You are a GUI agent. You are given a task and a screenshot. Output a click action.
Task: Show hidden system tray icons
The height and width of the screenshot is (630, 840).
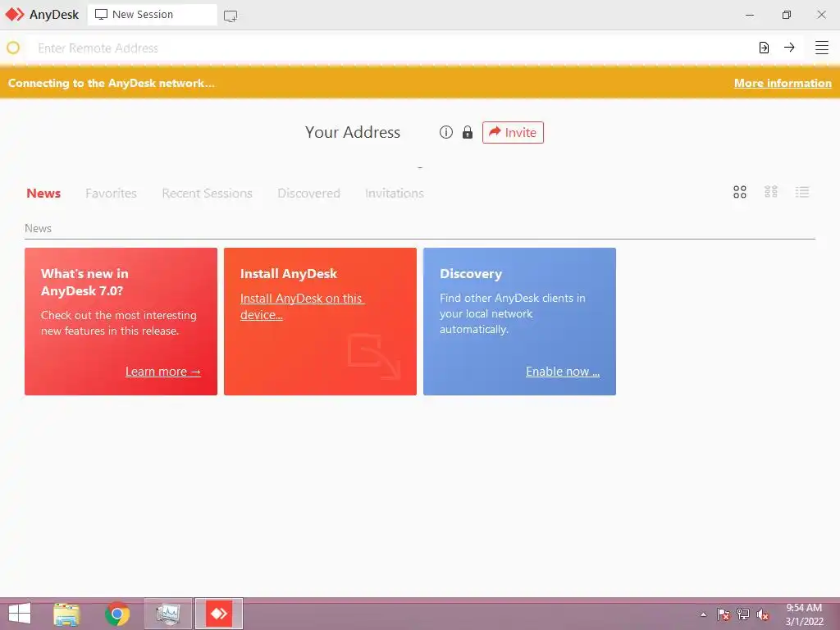click(x=703, y=614)
